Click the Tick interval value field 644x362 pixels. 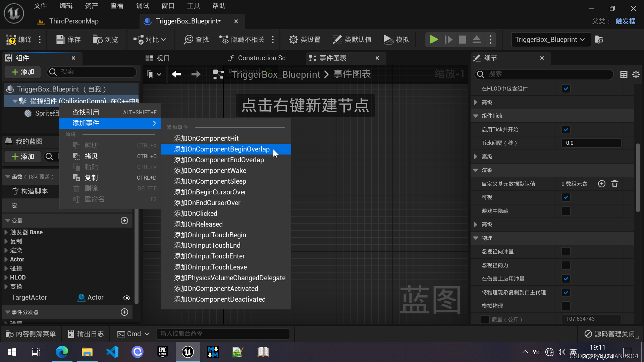point(591,143)
